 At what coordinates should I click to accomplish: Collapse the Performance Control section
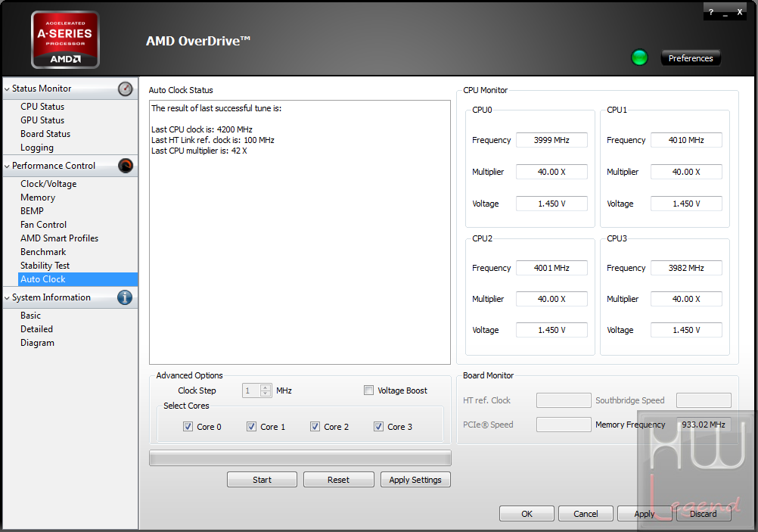(x=7, y=166)
